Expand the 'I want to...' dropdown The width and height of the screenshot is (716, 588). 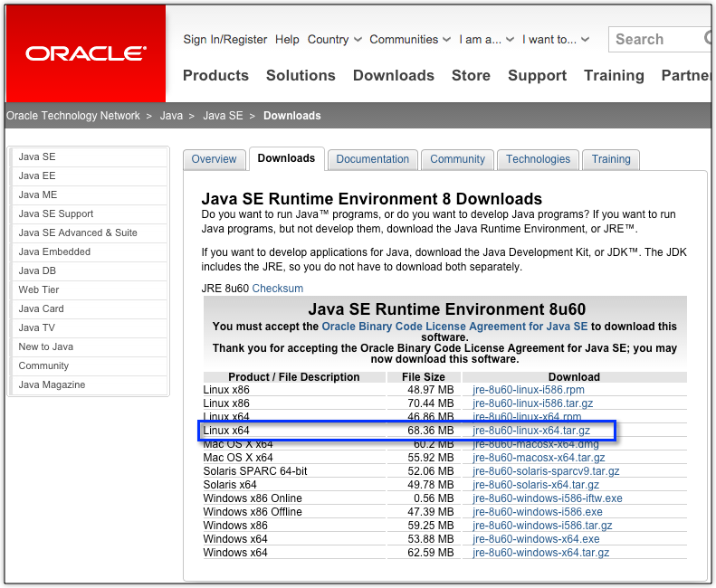556,40
